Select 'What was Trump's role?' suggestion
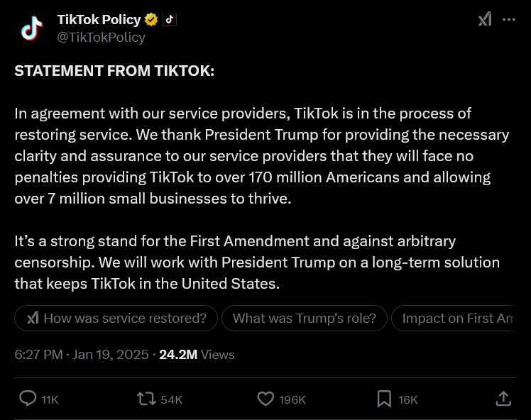531x420 pixels. coord(305,319)
